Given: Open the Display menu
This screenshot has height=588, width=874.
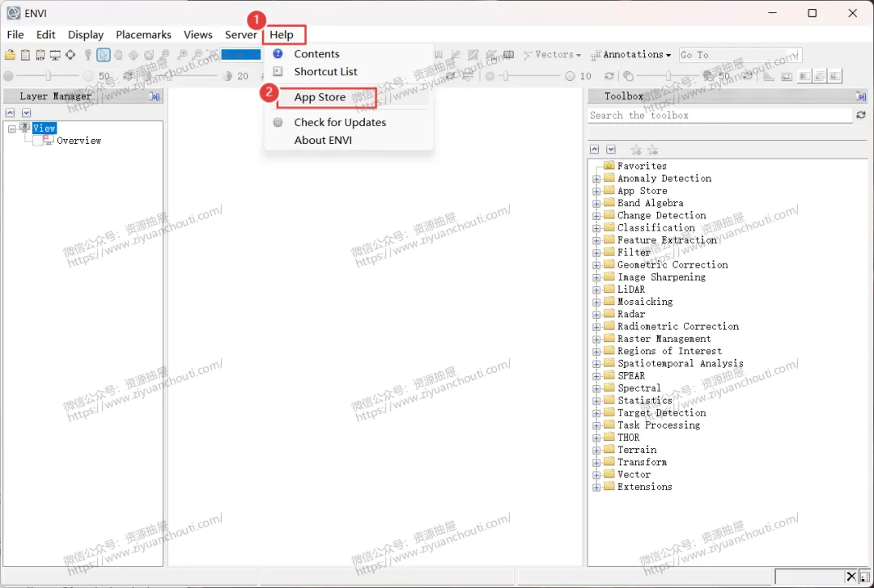Looking at the screenshot, I should [x=85, y=35].
